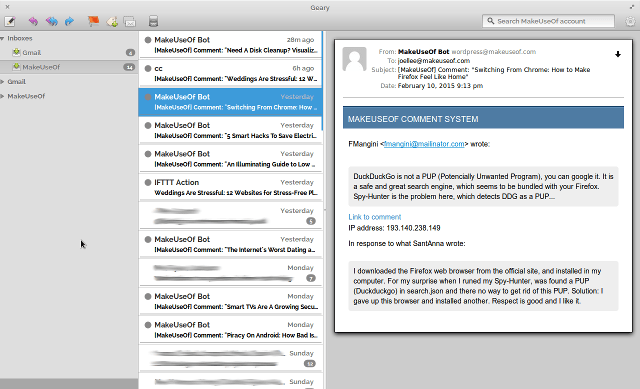Open 'Smart TVs Are A Growing Secu..' conversation
The image size is (640, 389).
(x=231, y=301)
